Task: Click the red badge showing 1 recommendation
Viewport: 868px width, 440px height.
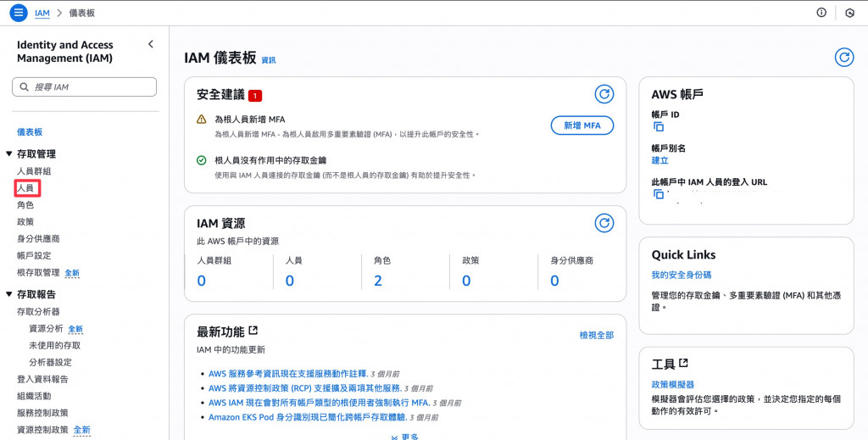Action: coord(254,96)
